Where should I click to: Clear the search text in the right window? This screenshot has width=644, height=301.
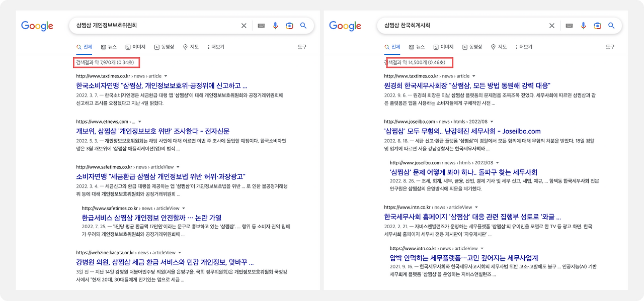(552, 26)
